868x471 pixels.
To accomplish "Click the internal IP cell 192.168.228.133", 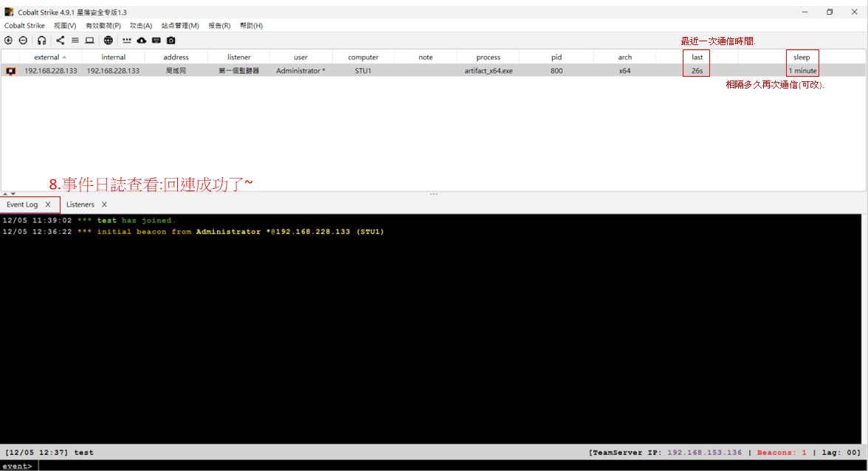I will click(113, 71).
